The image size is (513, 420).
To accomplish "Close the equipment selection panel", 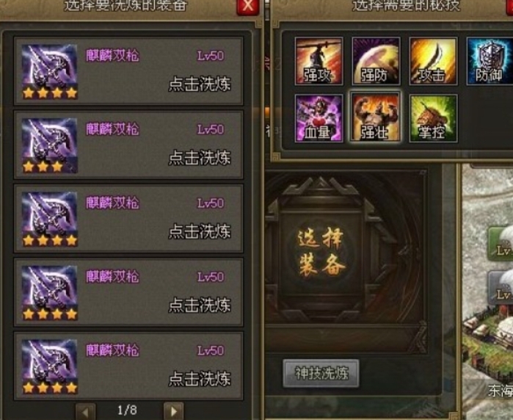I will (247, 6).
